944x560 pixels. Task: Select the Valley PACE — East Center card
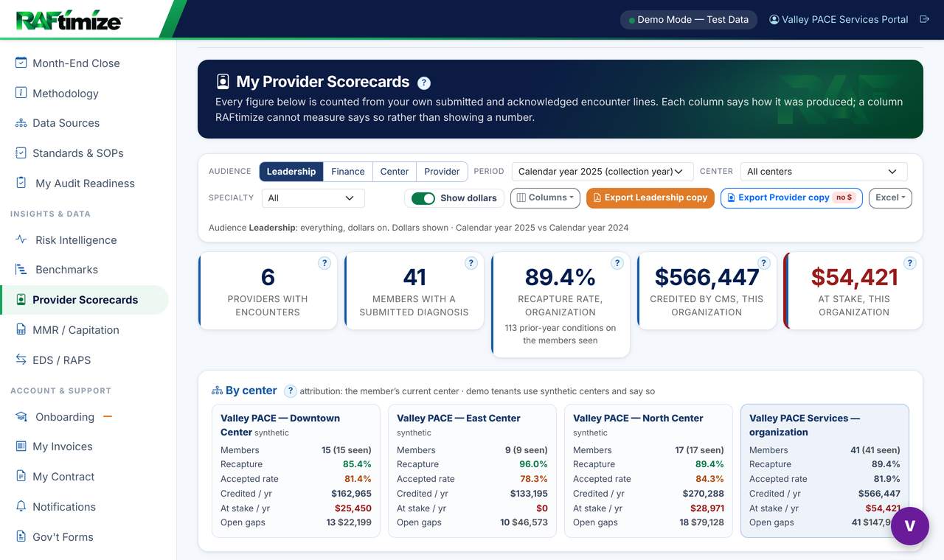(472, 470)
